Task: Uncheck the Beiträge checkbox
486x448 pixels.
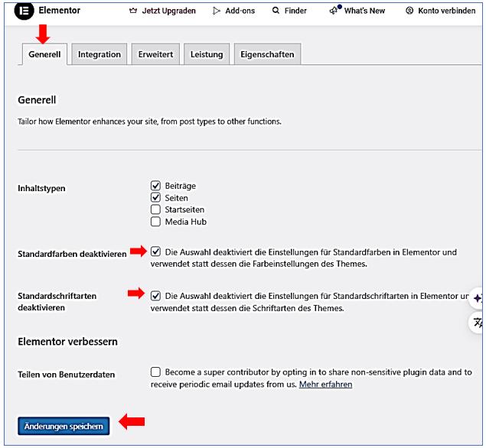Action: [156, 186]
